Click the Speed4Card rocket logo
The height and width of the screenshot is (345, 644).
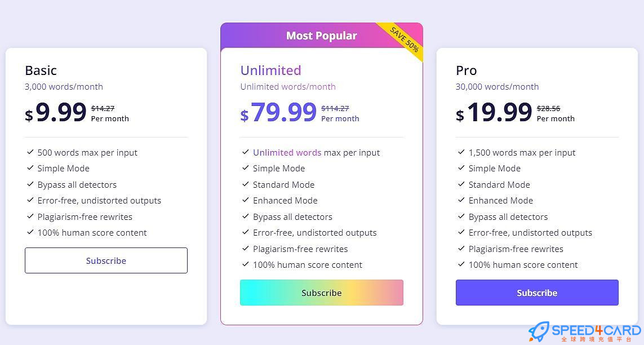click(x=539, y=331)
